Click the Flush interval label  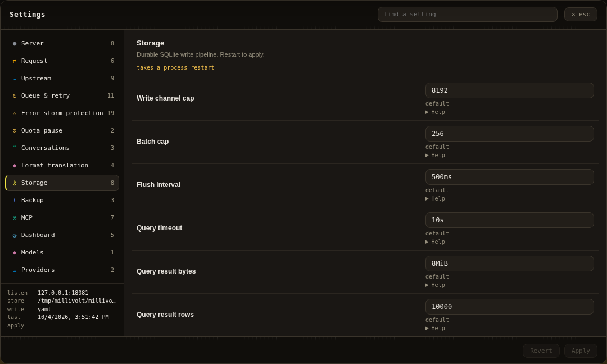pyautogui.click(x=158, y=185)
